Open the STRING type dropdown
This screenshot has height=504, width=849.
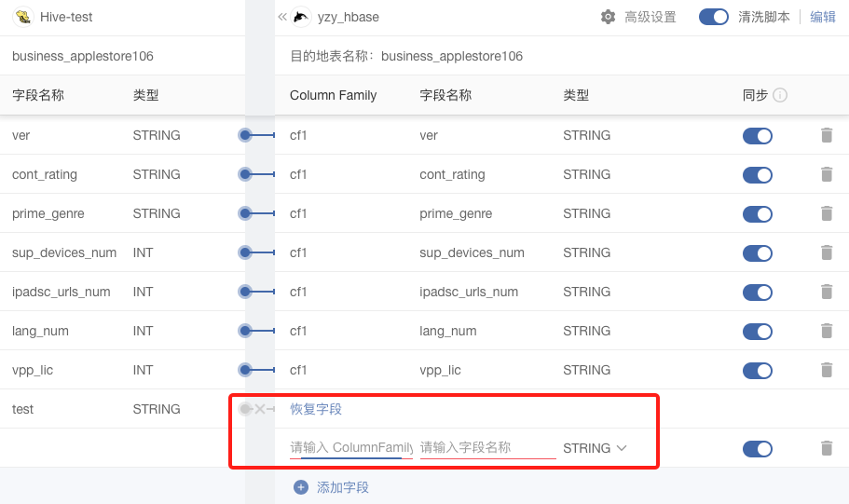pyautogui.click(x=595, y=448)
